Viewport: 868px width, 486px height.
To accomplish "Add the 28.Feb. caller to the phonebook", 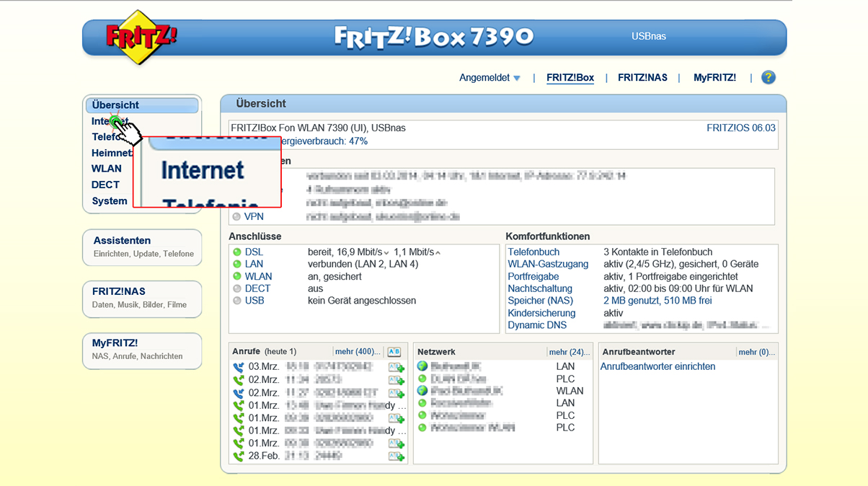I will click(397, 456).
